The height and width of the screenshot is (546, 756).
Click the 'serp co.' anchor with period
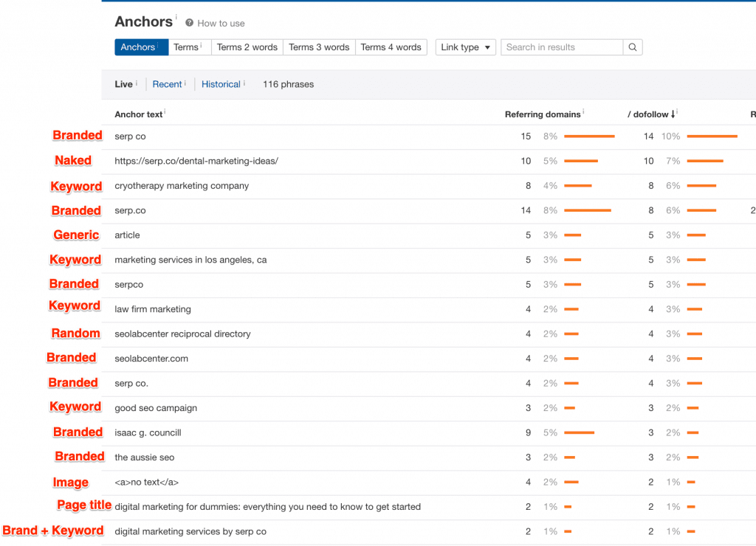[131, 384]
